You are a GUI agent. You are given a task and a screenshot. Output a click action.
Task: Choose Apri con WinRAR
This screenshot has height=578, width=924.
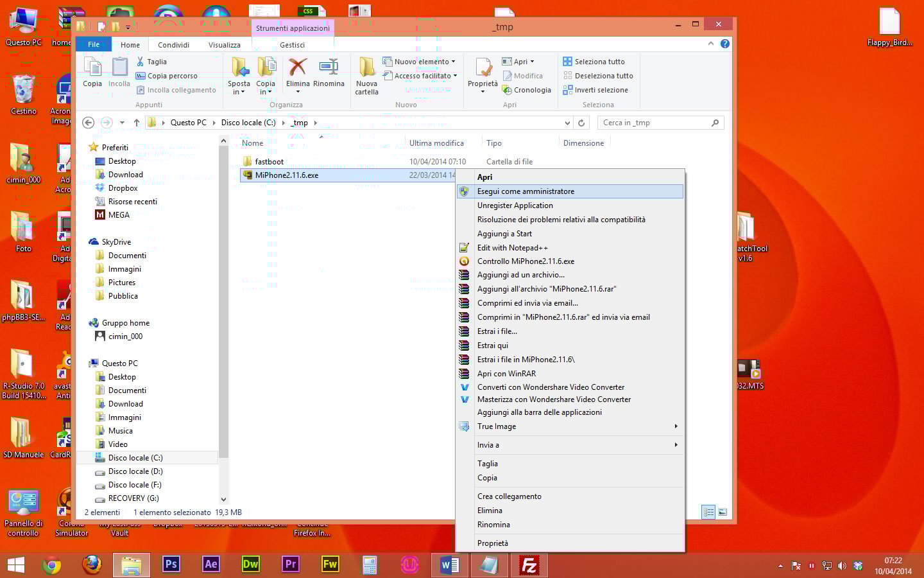tap(570, 374)
